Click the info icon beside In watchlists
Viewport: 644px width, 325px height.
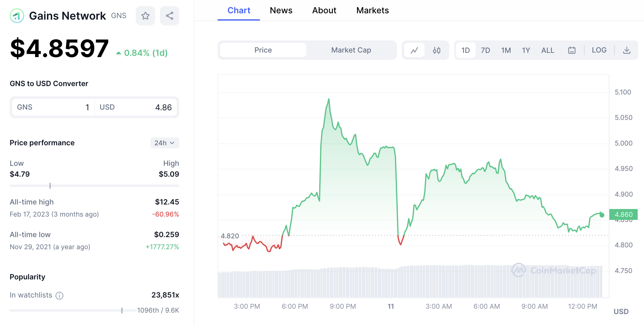click(x=60, y=296)
